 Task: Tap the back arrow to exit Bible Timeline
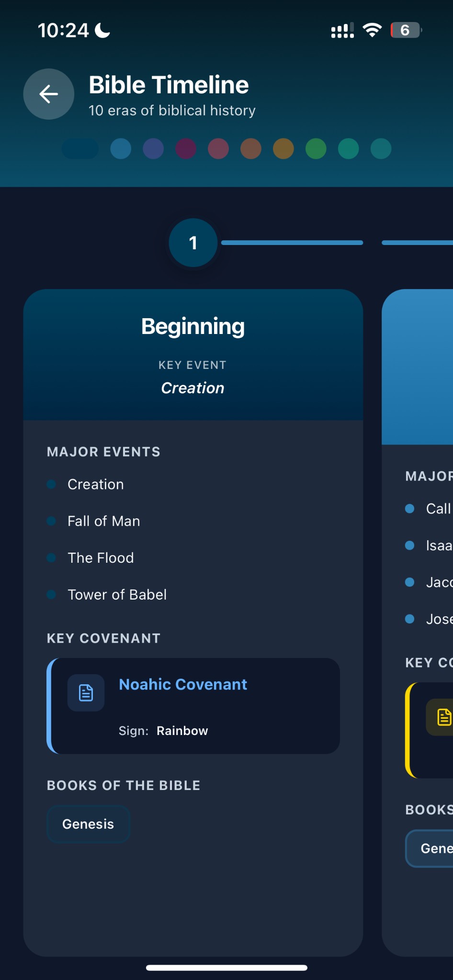tap(48, 94)
